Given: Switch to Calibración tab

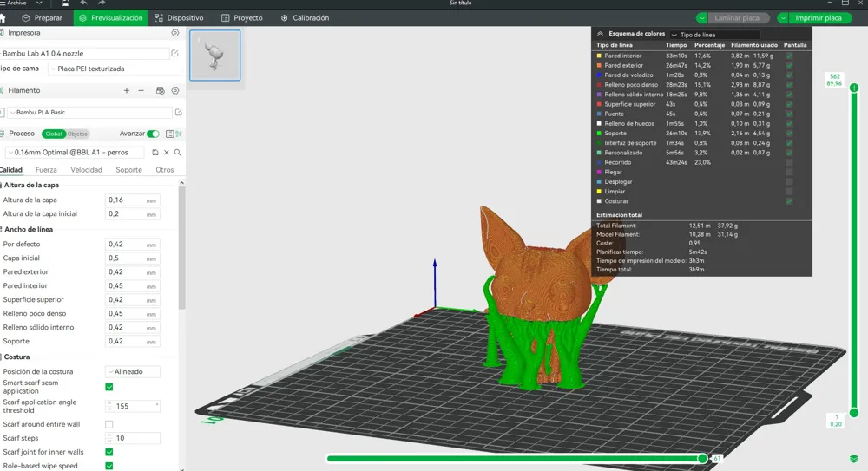Looking at the screenshot, I should pyautogui.click(x=305, y=17).
